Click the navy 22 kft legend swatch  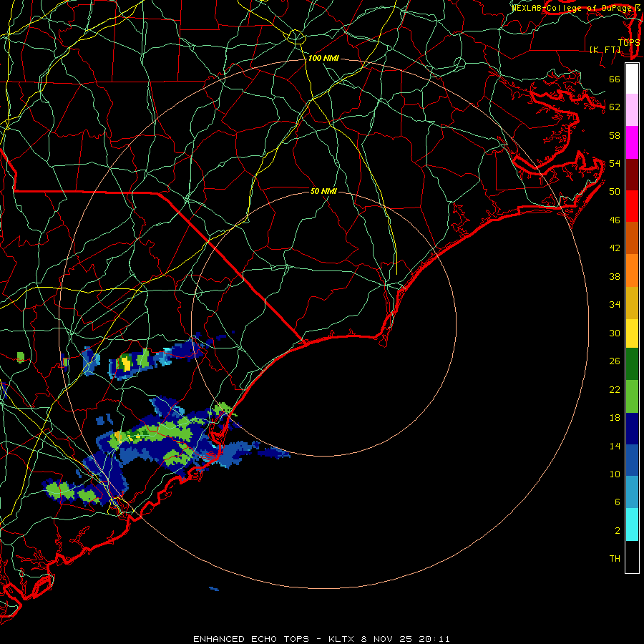632,429
